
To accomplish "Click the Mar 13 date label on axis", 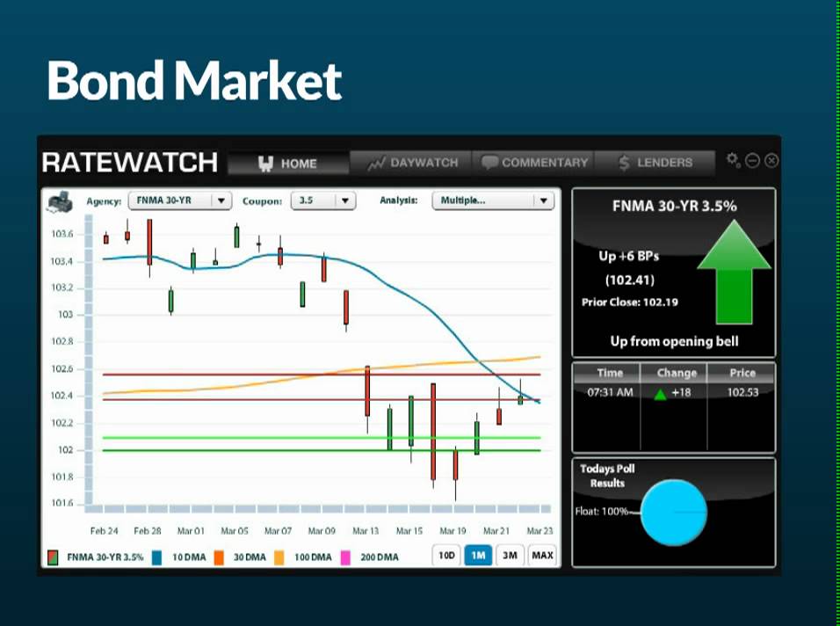I will pos(366,531).
